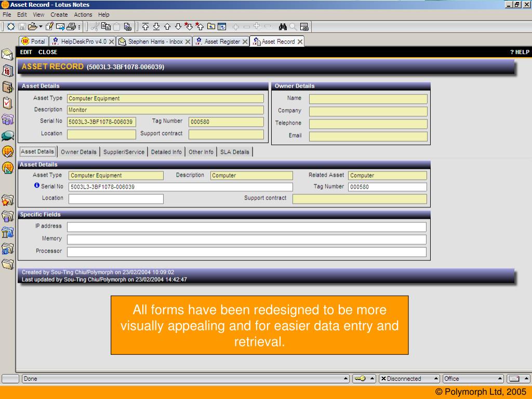This screenshot has width=532, height=399.
Task: Open the Actions menu
Action: (x=83, y=15)
